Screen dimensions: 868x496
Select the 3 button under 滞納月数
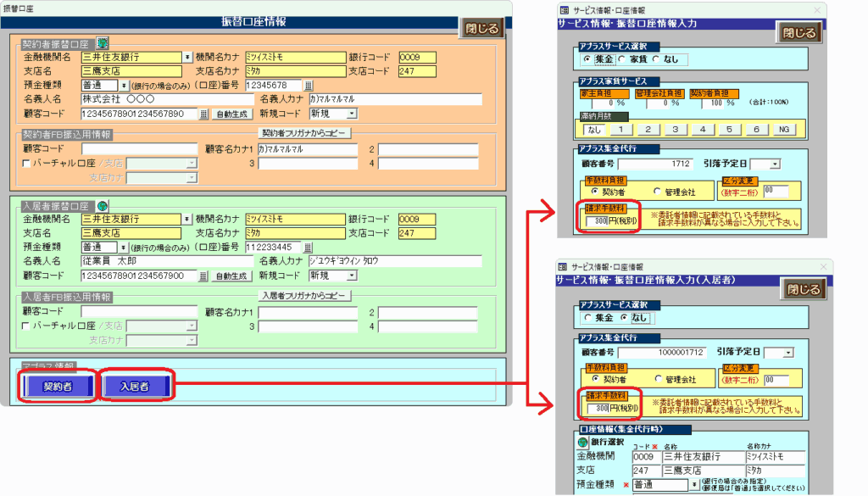tap(674, 130)
